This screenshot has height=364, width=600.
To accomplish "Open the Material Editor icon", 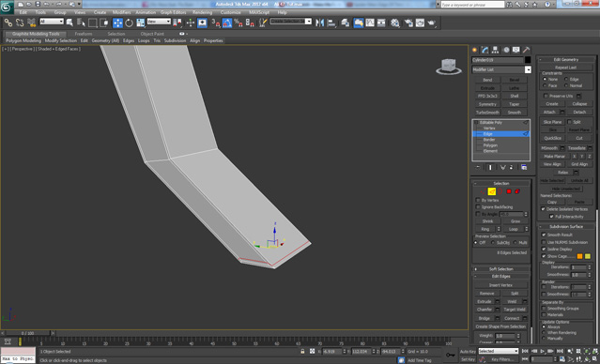I will tap(395, 23).
